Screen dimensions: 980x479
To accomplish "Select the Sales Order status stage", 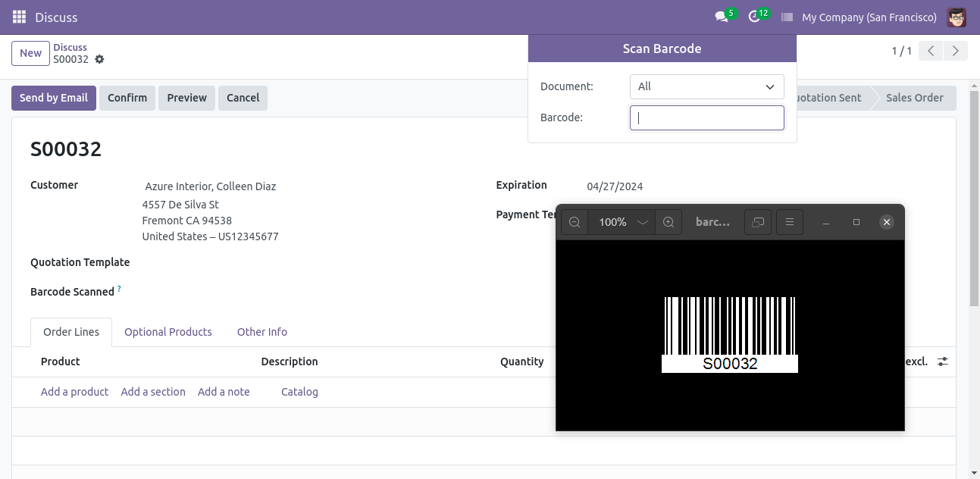I will pos(914,98).
